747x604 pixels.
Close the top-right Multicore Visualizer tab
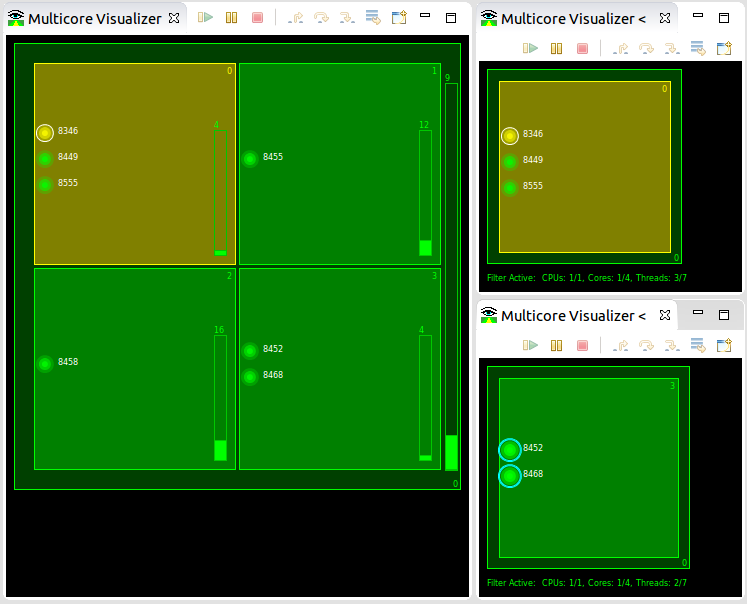(x=665, y=18)
